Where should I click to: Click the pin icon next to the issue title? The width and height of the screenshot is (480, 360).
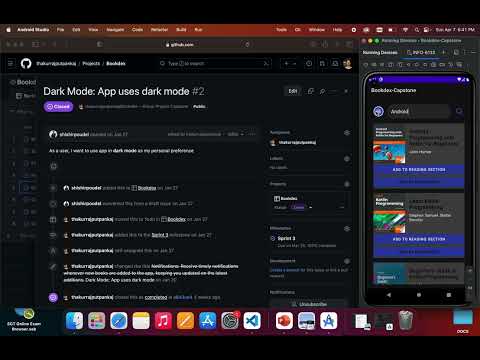[322, 91]
